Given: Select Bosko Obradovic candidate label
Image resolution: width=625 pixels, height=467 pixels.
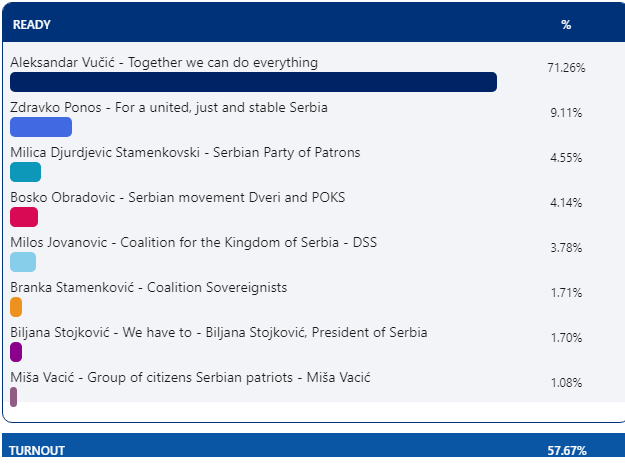Looking at the screenshot, I should coord(177,197).
